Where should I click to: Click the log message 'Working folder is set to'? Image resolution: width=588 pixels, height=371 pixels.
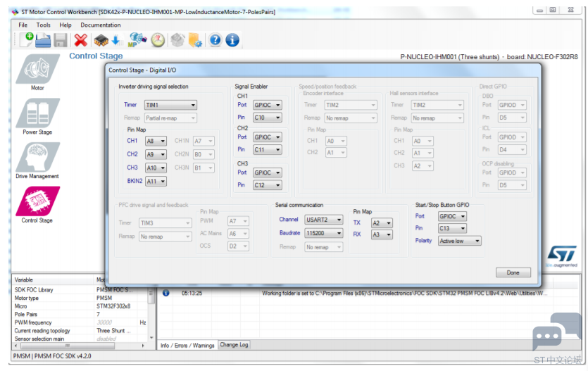[x=405, y=294]
